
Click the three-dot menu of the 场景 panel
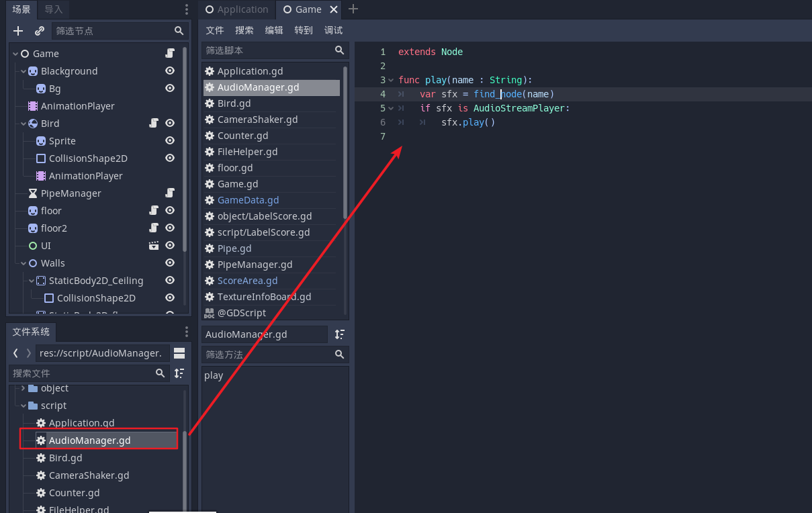185,9
